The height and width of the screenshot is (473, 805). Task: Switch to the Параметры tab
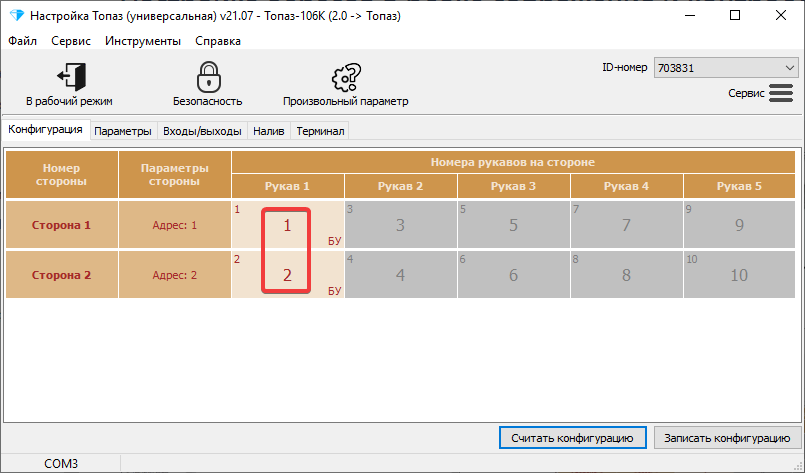tap(123, 131)
